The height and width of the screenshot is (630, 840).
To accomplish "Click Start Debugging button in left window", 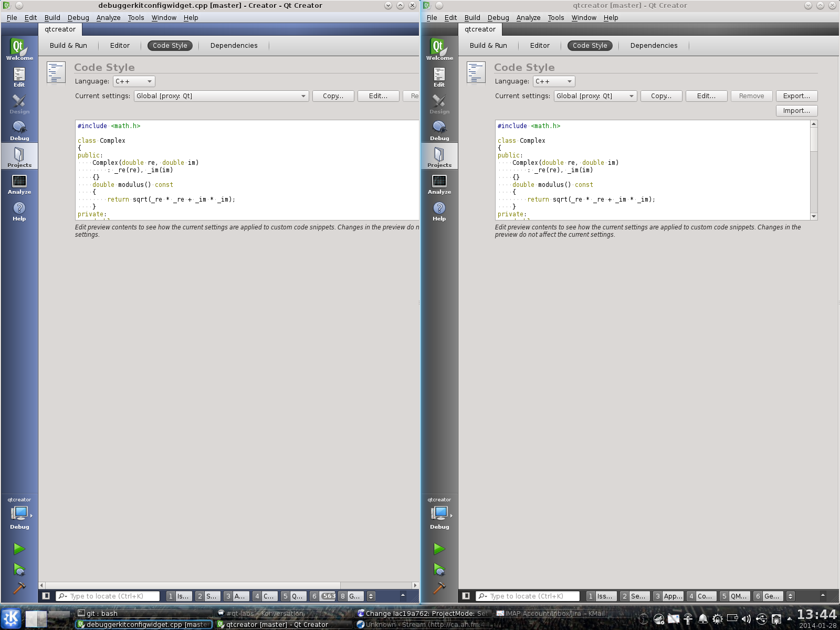I will click(x=19, y=569).
